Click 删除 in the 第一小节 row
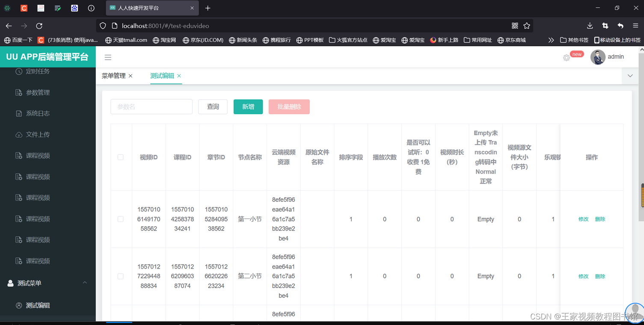This screenshot has width=644, height=325. coord(600,219)
